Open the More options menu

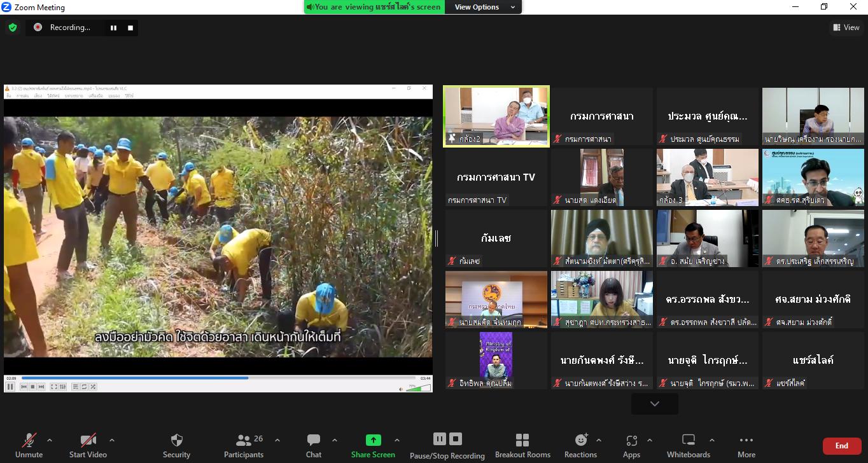click(746, 445)
